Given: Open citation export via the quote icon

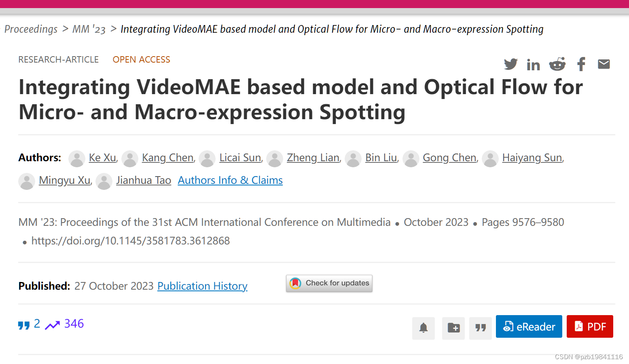Looking at the screenshot, I should [x=480, y=328].
